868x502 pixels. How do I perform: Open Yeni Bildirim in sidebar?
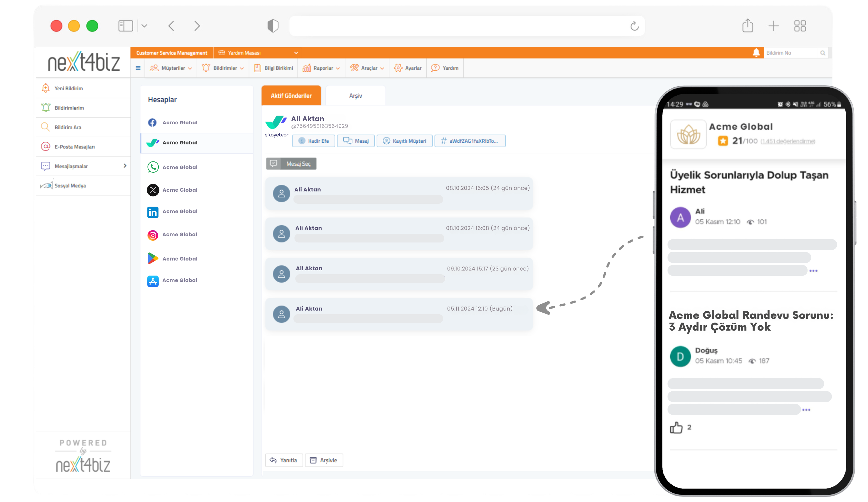(83, 88)
